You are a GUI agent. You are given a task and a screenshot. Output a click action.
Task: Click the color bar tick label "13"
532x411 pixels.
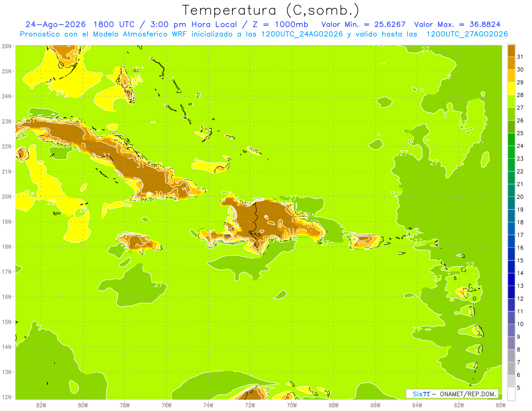[x=520, y=286]
